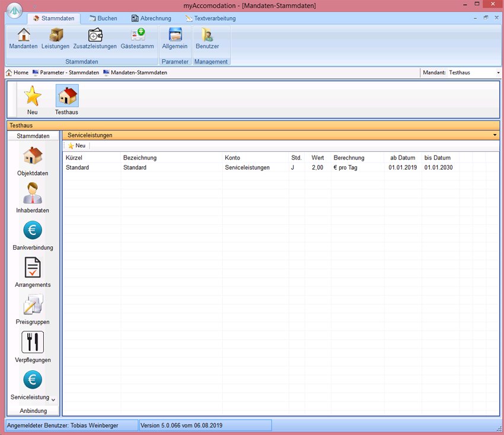Viewport: 504px width, 435px height.
Task: Select Bankverbindung sidebar item
Action: (x=33, y=236)
